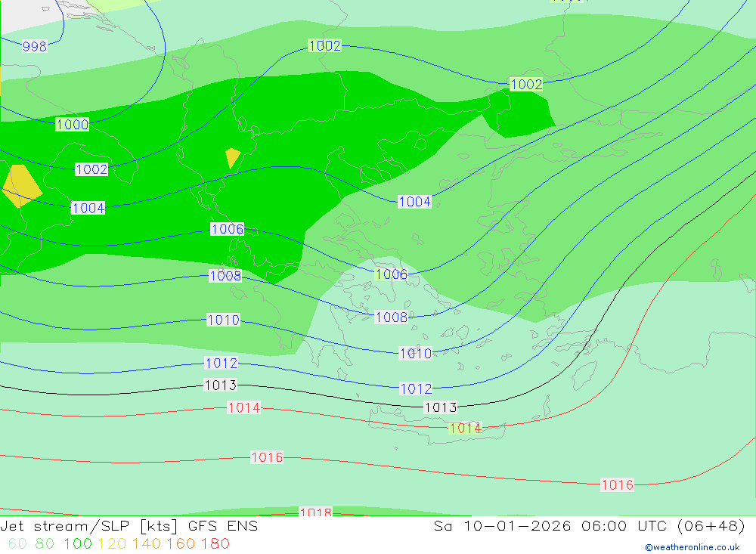Click the 1000 isobar pressure label

[73, 125]
